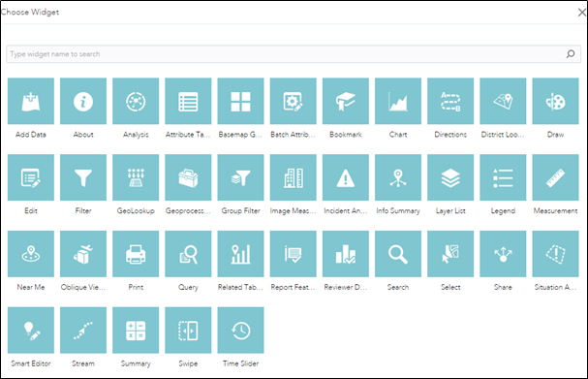Select the Report Feature widget

click(x=294, y=254)
